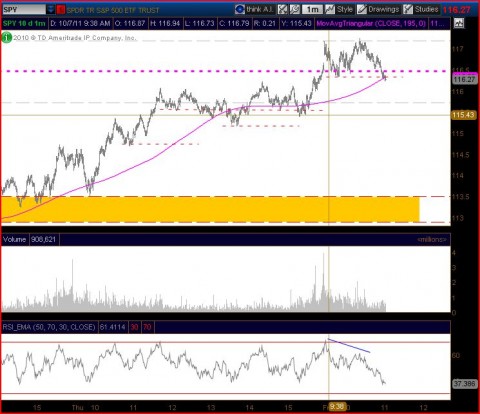480x414 pixels.
Task: Click the Volume panel label
Action: coord(14,239)
